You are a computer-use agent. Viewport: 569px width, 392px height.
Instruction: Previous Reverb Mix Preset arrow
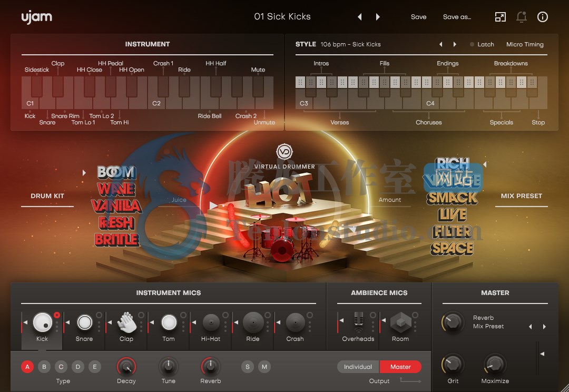531,327
